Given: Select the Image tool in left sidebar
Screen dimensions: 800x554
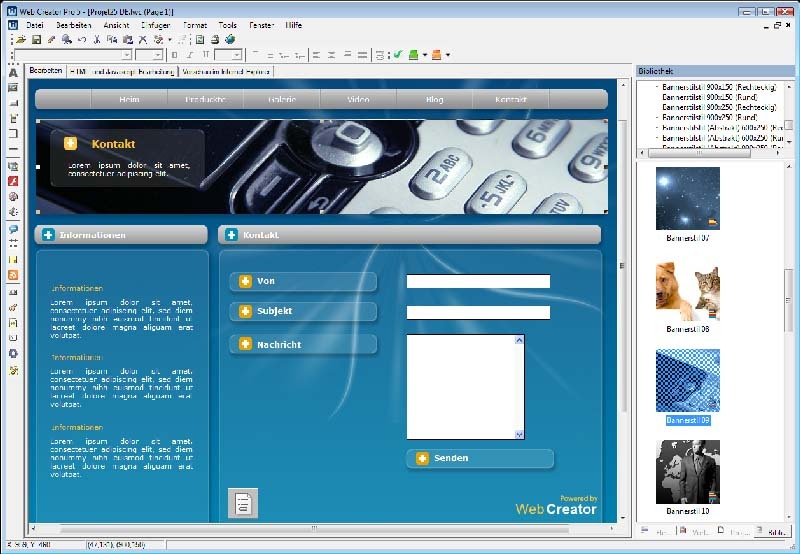Looking at the screenshot, I should pos(13,88).
